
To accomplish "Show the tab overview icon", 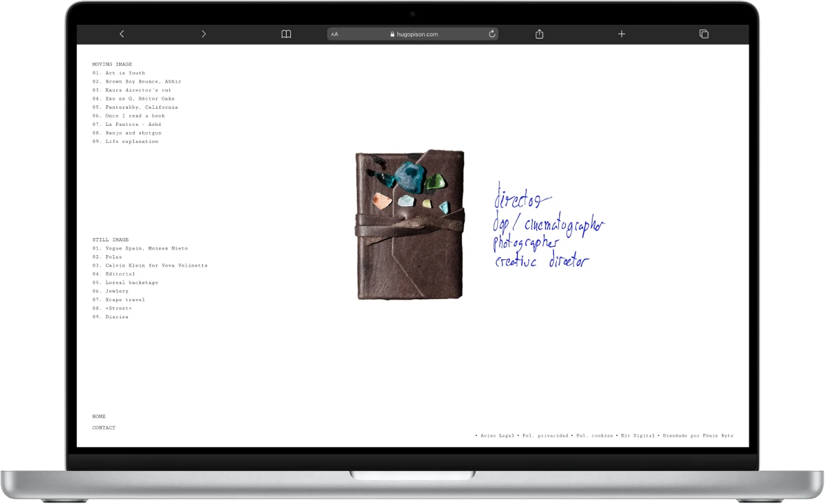I will (703, 34).
